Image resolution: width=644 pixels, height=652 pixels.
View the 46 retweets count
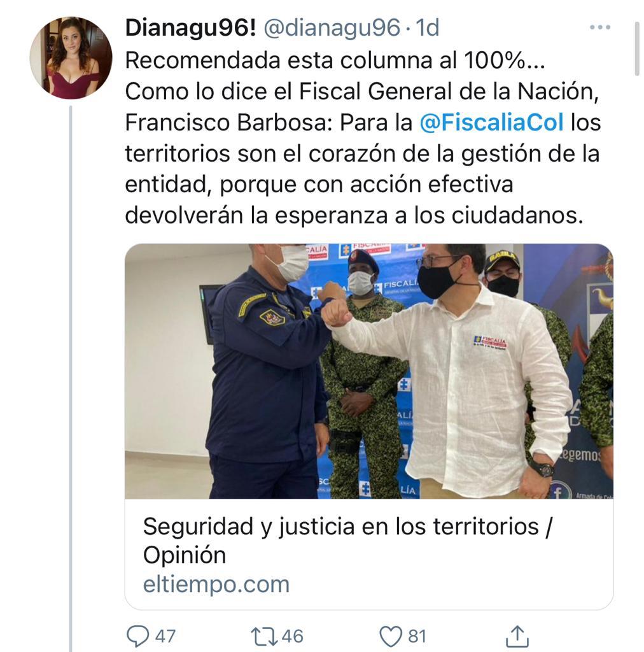coord(293,637)
